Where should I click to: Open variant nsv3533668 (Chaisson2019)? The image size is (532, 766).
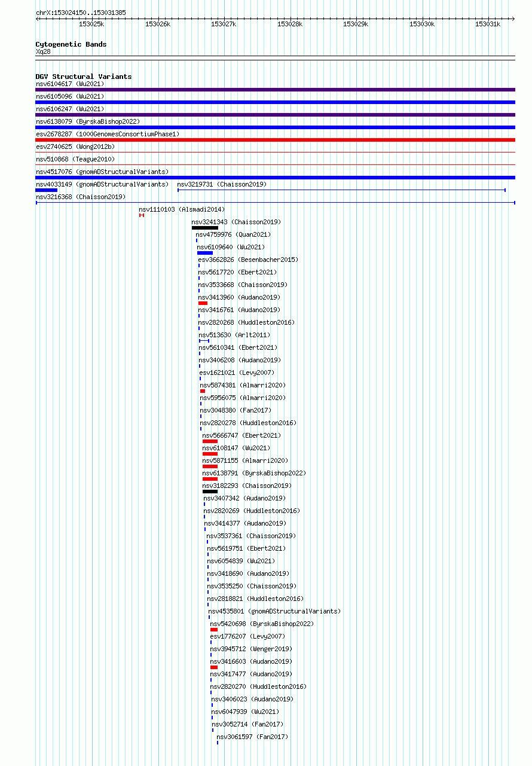pyautogui.click(x=243, y=285)
